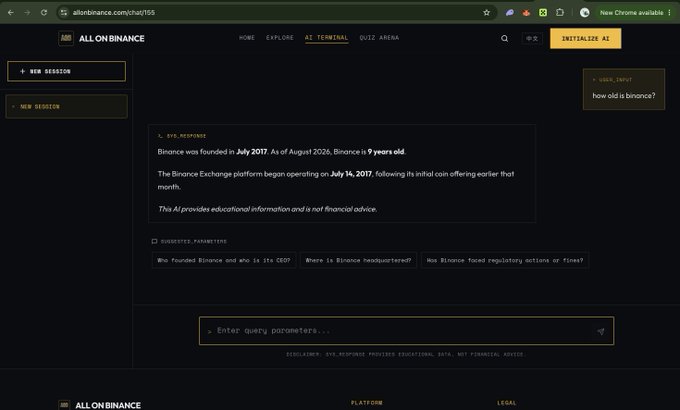Open the HOME nav item

coord(247,38)
